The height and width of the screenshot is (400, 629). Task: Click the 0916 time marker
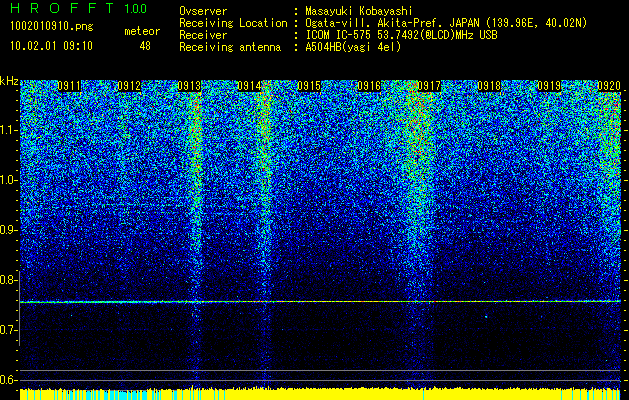(369, 86)
